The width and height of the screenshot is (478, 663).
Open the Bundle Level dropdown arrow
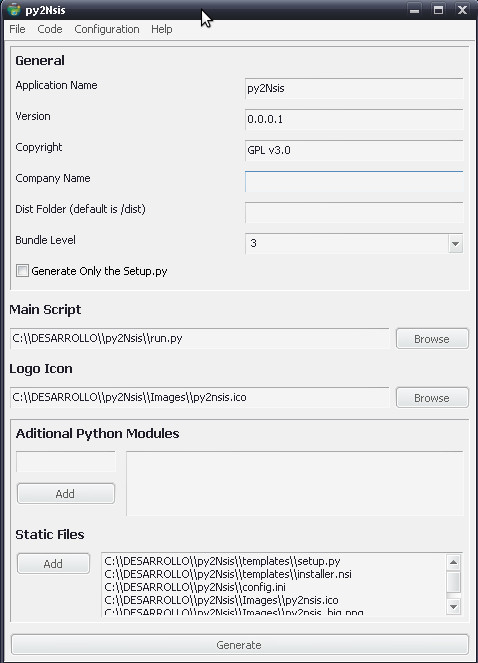(x=455, y=244)
